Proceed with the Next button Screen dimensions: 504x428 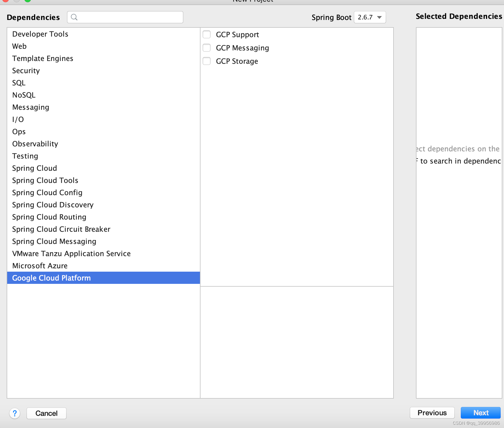coord(481,413)
